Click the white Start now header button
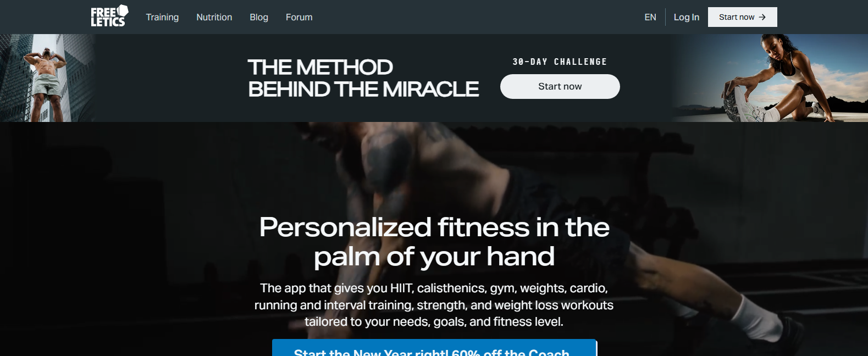 [x=743, y=17]
